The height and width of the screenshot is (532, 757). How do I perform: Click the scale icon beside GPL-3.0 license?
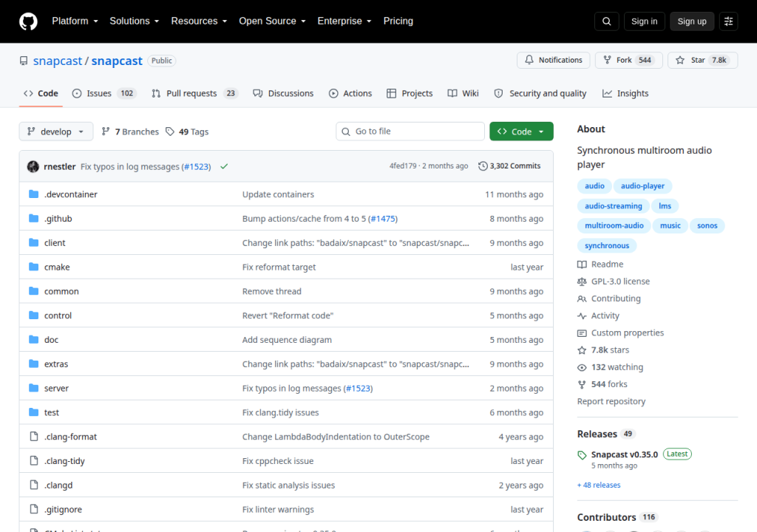click(582, 282)
